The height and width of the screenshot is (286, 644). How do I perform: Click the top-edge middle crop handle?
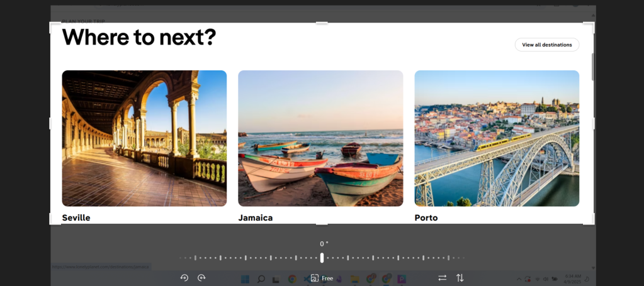322,23
